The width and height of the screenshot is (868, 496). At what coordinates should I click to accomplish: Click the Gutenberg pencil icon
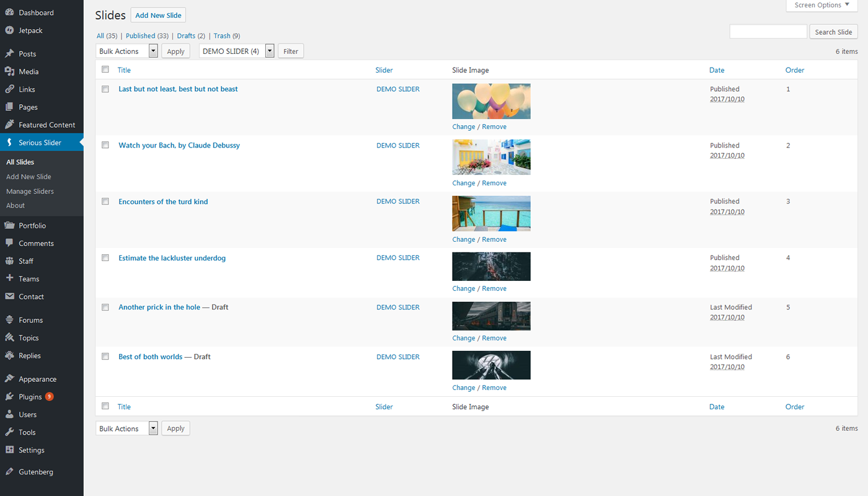coord(9,472)
